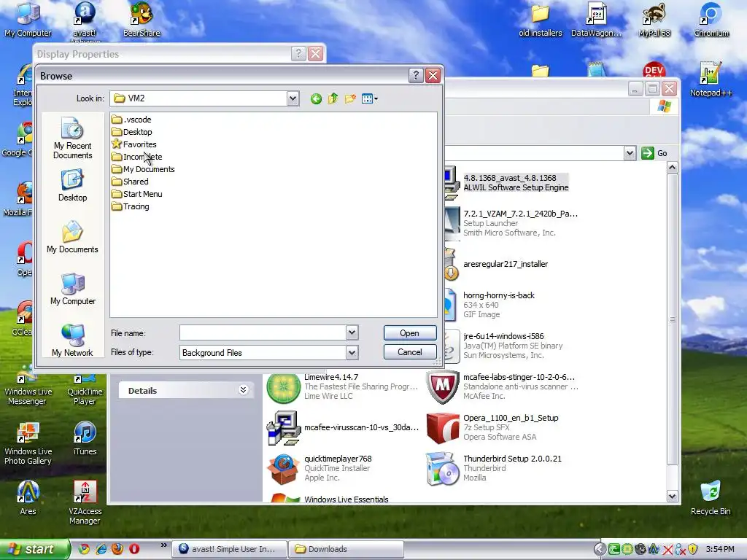747x560 pixels.
Task: Select the My Computer desktop icon
Action: 28,20
